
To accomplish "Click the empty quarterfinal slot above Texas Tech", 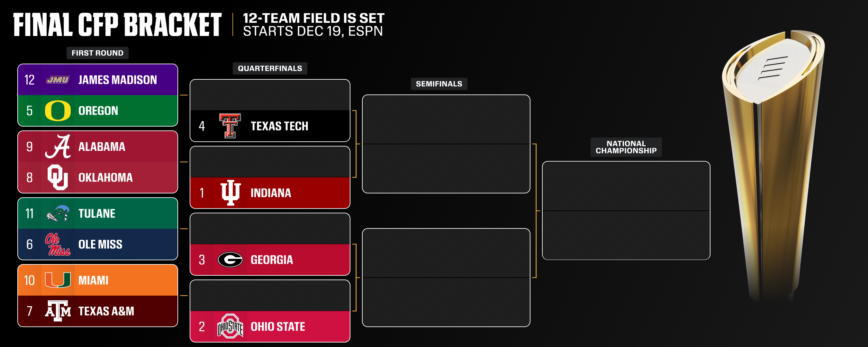I will (x=270, y=95).
